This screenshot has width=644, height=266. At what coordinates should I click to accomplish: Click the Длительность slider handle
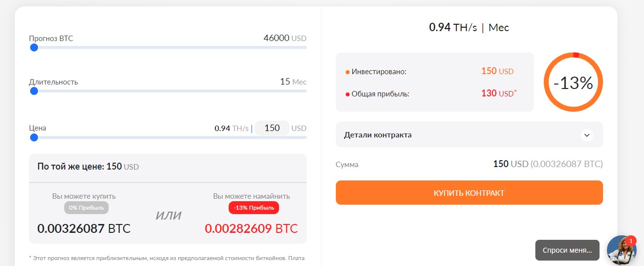click(x=34, y=91)
